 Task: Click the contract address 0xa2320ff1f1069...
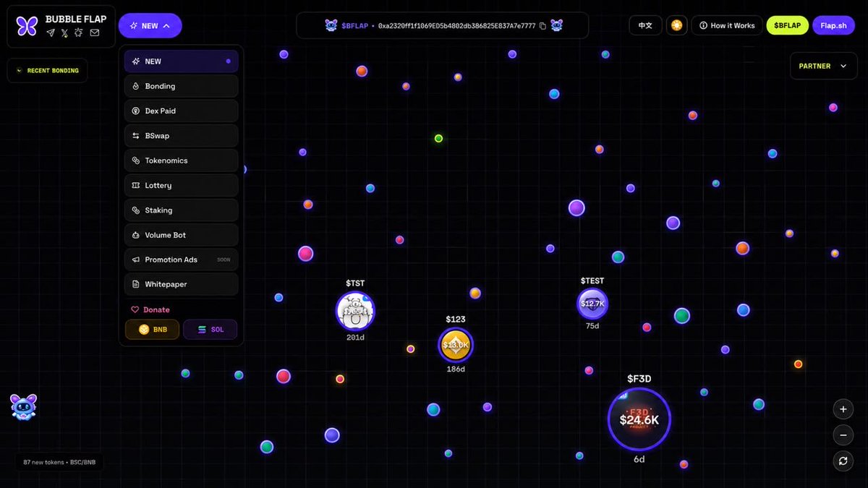pyautogui.click(x=457, y=25)
